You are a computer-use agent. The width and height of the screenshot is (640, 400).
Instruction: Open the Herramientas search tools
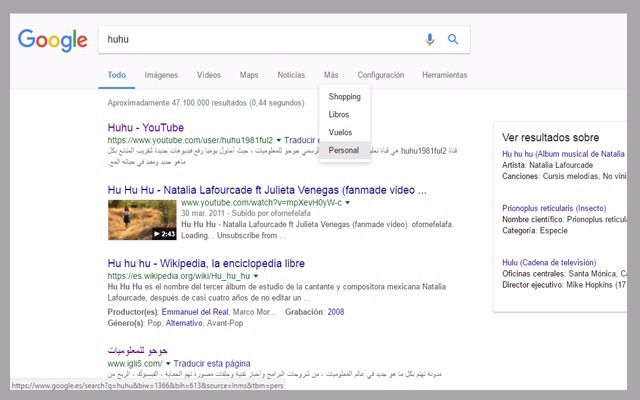coord(444,75)
